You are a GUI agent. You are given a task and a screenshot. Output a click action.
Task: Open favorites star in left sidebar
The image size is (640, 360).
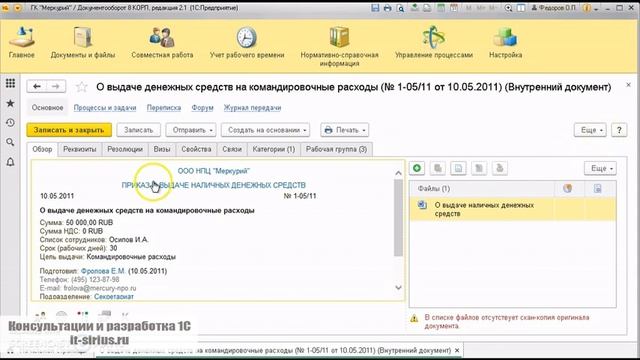pyautogui.click(x=10, y=103)
